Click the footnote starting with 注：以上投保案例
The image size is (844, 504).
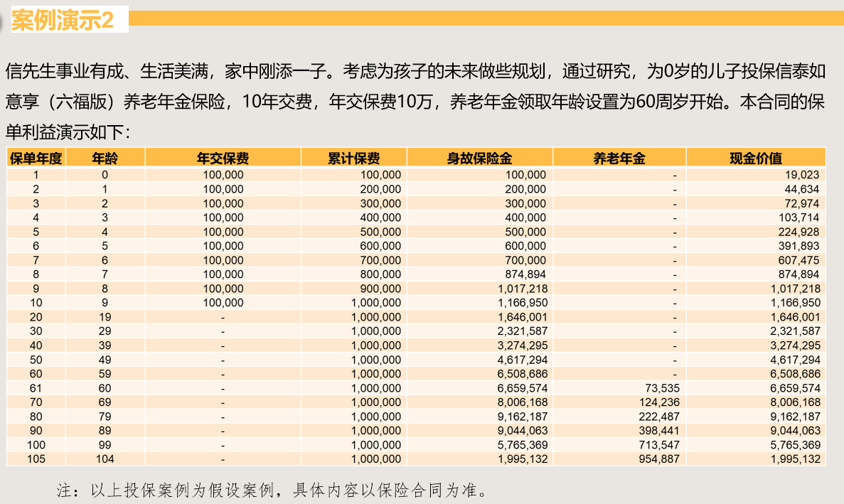(x=272, y=490)
